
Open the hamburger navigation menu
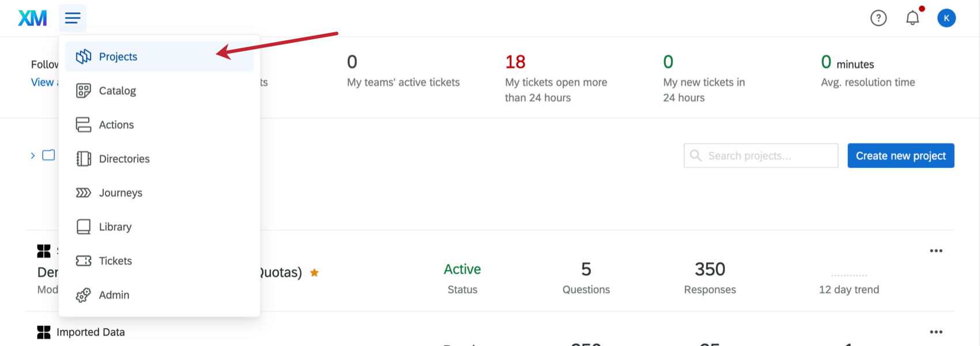(73, 18)
